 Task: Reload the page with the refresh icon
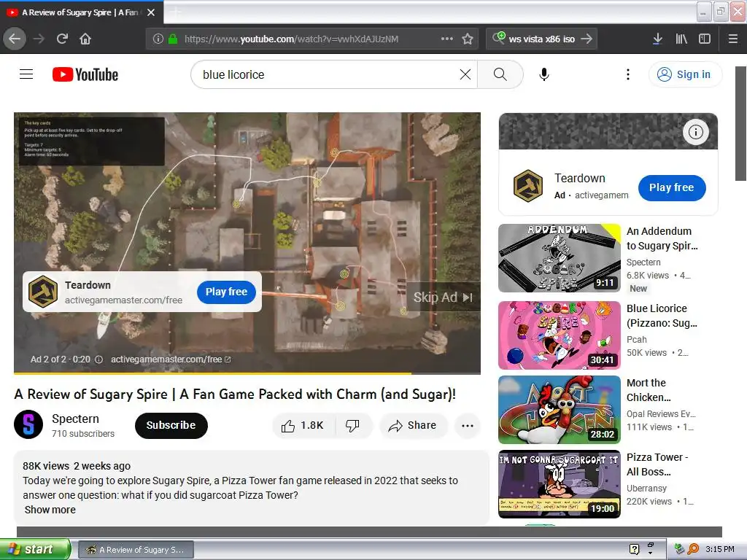click(63, 39)
